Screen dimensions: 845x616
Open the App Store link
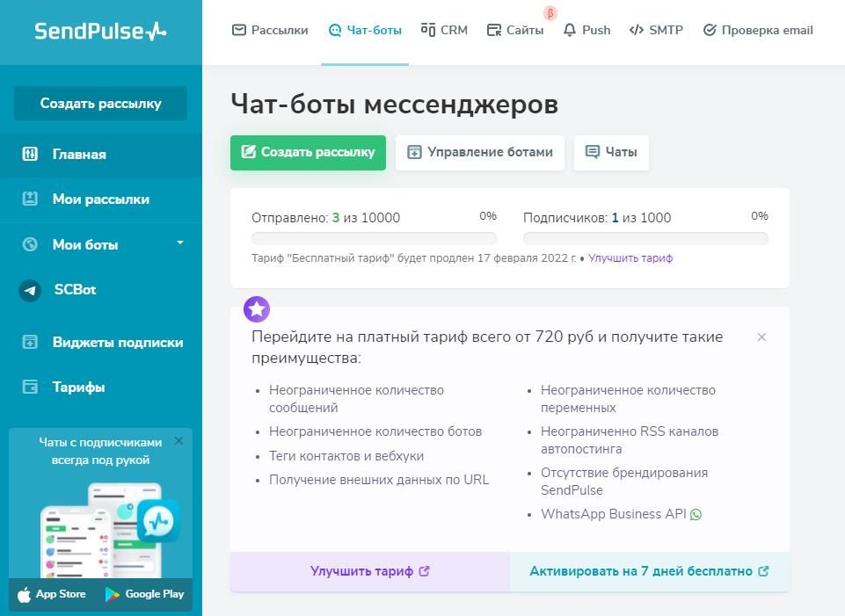point(52,594)
